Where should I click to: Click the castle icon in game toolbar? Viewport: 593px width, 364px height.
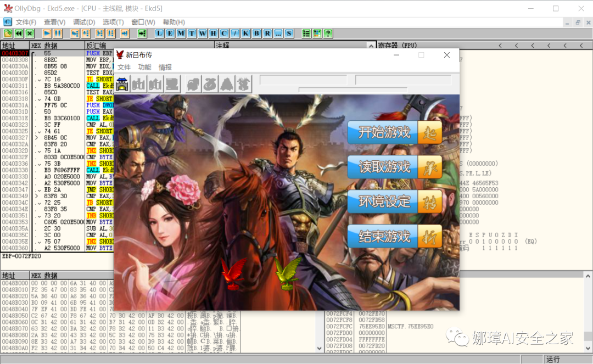point(122,83)
